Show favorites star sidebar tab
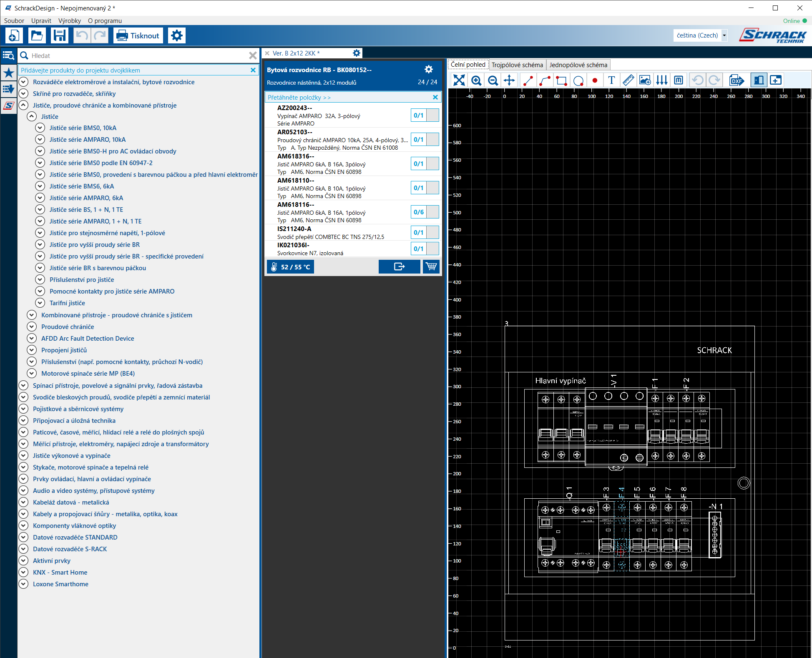This screenshot has height=658, width=812. coord(9,73)
